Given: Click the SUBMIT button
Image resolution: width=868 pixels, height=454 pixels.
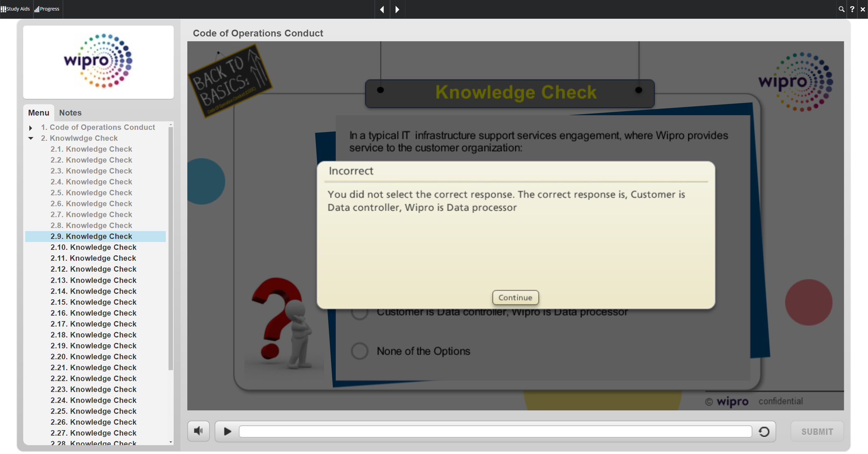Looking at the screenshot, I should pyautogui.click(x=817, y=432).
